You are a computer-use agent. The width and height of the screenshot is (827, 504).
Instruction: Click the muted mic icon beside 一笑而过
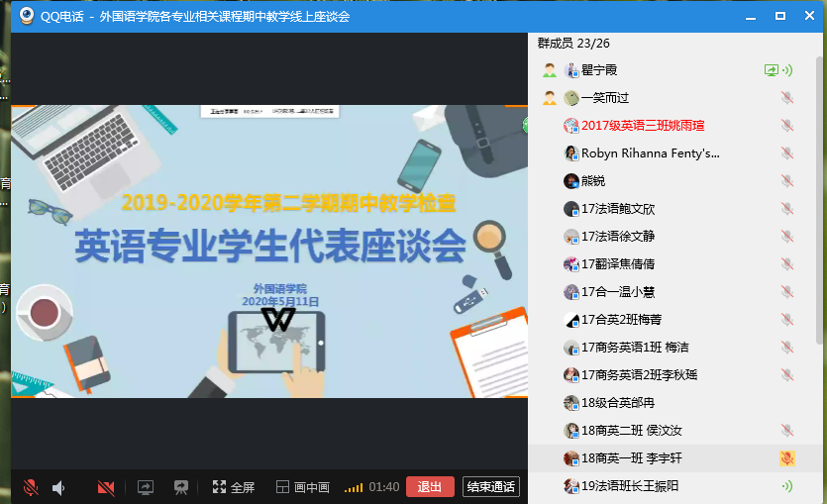pos(787,98)
